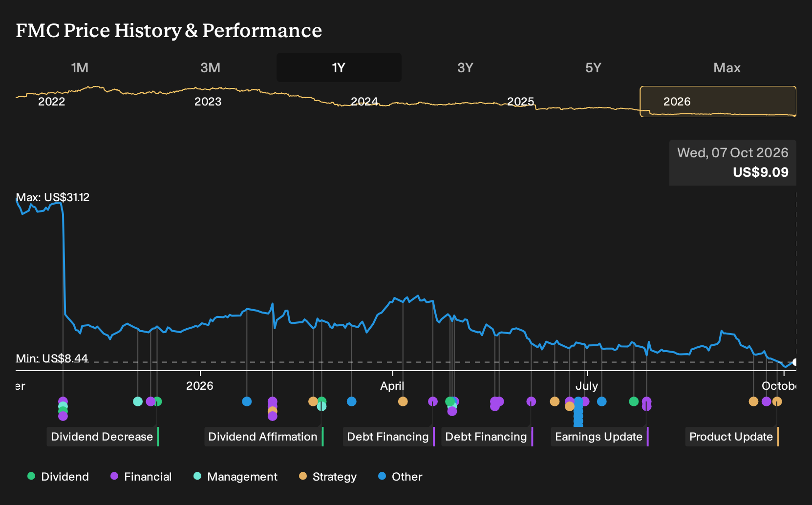Toggle Other events in the legend
The image size is (812, 505).
[400, 477]
